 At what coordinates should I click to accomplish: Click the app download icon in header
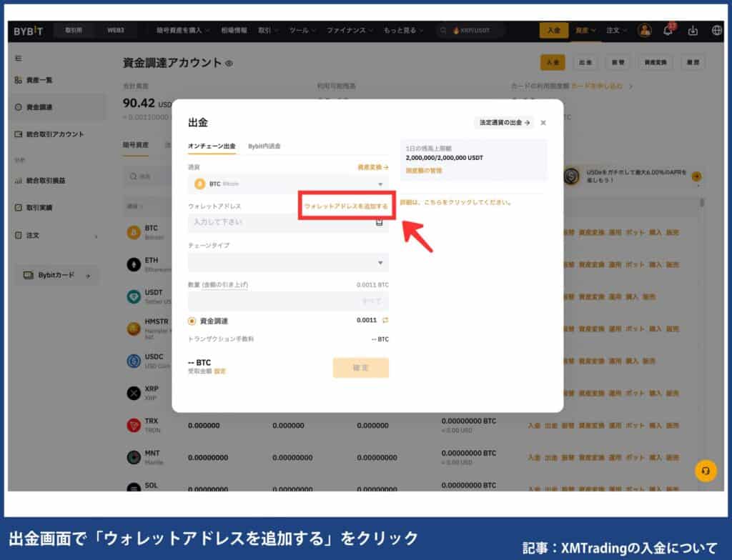pyautogui.click(x=693, y=31)
